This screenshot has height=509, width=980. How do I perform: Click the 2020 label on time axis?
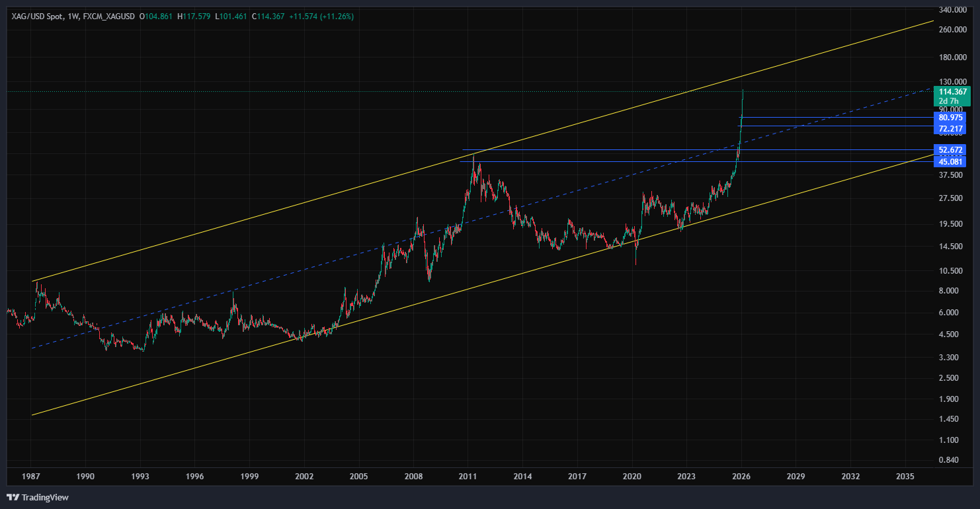(632, 476)
